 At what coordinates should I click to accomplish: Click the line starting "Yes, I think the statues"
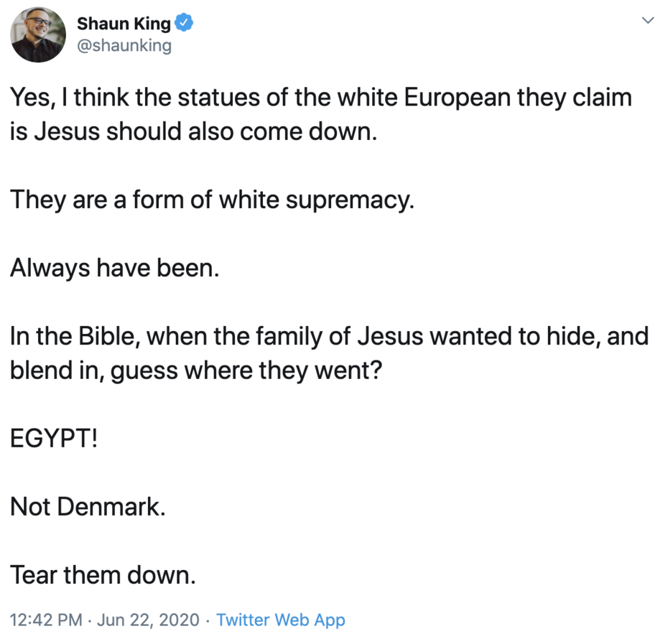click(321, 98)
